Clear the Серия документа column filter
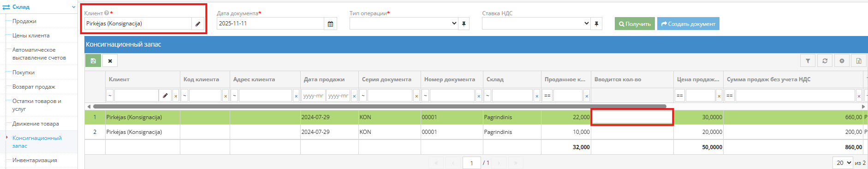868x169 pixels. [416, 96]
